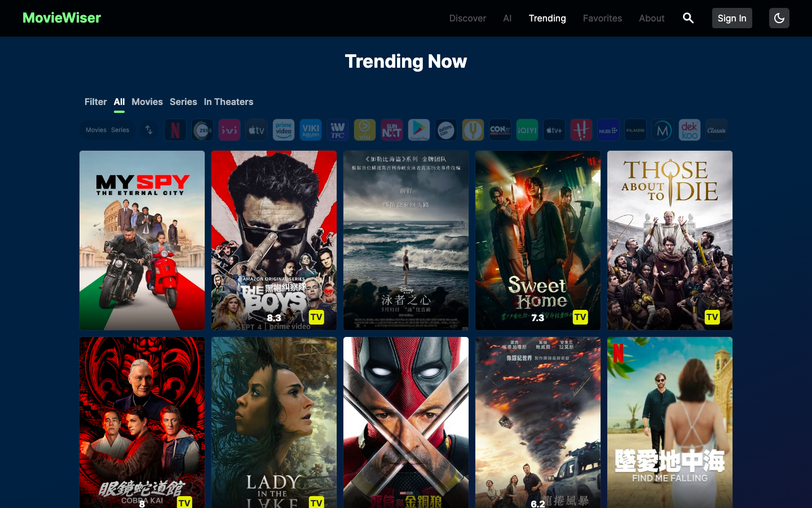Open the About page
The width and height of the screenshot is (812, 508).
point(652,18)
